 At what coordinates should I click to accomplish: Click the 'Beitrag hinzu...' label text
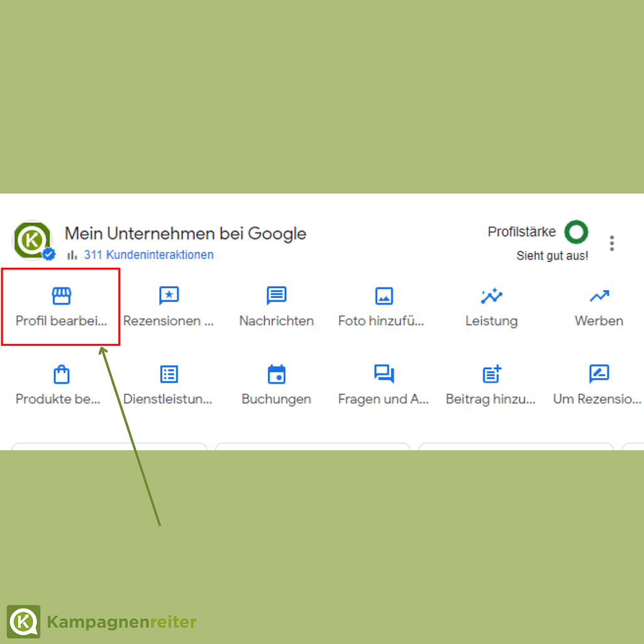491,399
